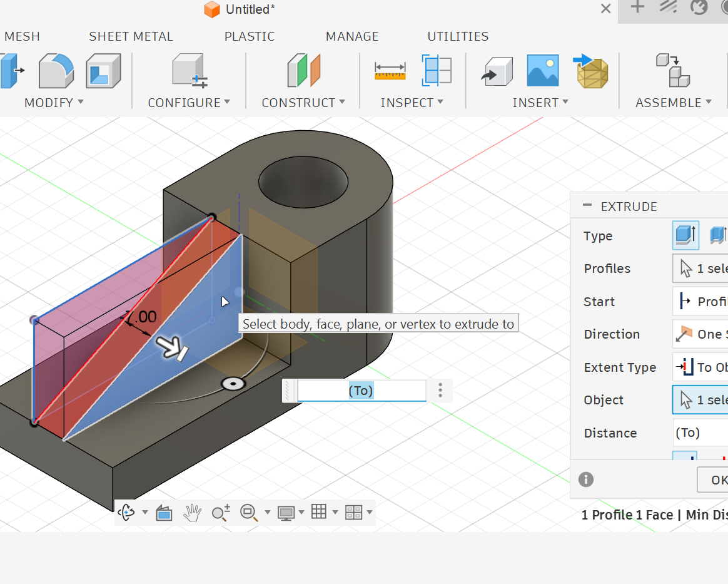728x584 pixels.
Task: Click the Insert Decal picture icon
Action: (x=543, y=71)
